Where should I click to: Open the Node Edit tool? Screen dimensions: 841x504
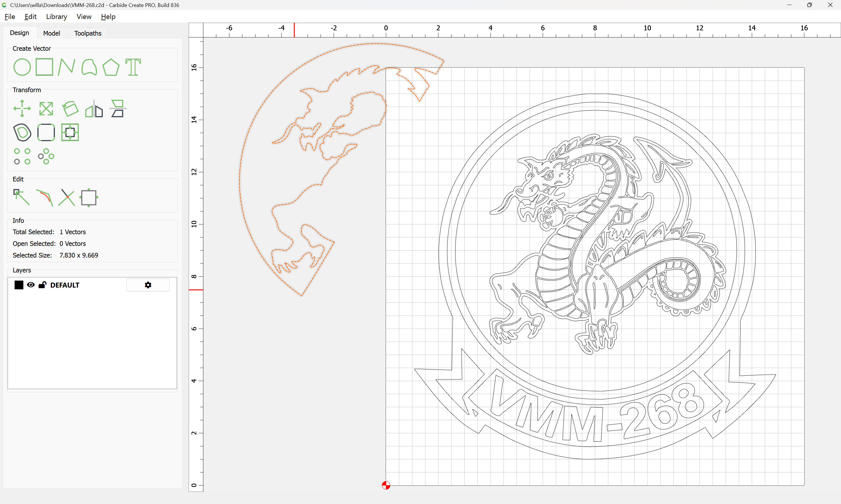point(21,197)
